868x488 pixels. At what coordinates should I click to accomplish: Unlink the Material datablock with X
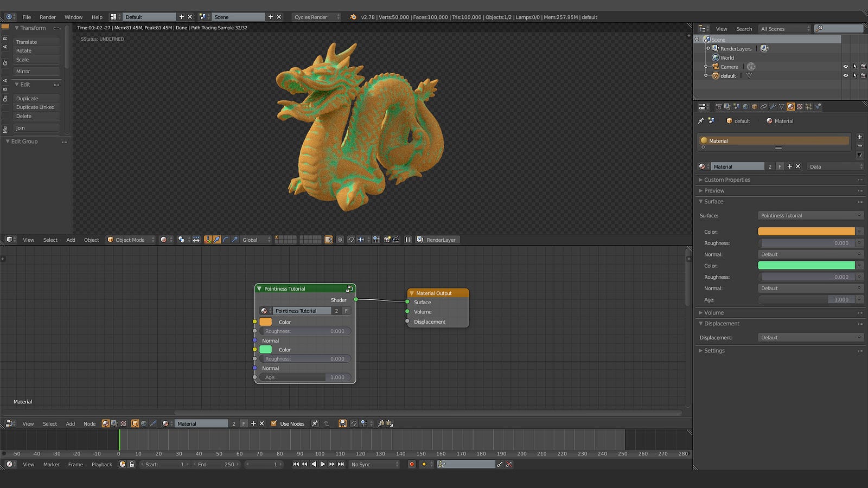[798, 166]
